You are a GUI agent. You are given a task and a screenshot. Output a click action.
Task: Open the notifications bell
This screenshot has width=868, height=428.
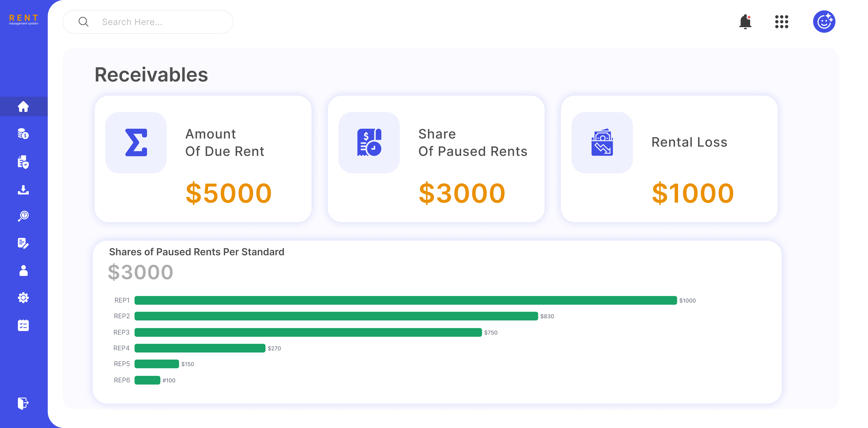point(745,22)
